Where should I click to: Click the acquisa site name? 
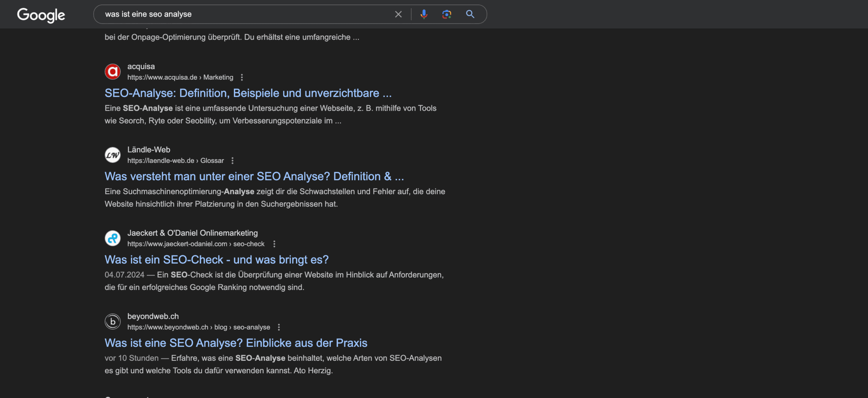click(141, 66)
